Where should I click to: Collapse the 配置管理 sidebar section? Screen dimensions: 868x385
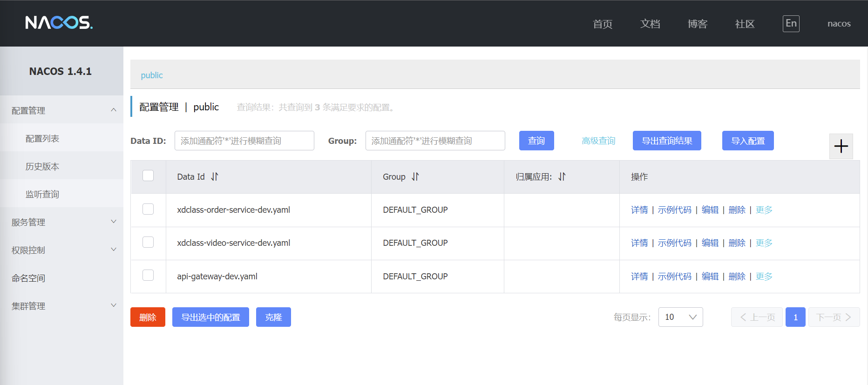61,110
